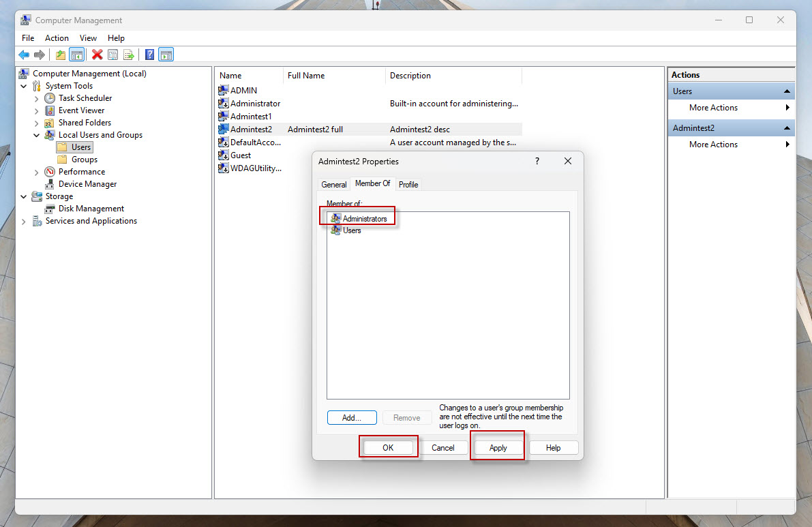Collapse the Local Users and Groups node
Screen dimensions: 812x527
pyautogui.click(x=36, y=135)
